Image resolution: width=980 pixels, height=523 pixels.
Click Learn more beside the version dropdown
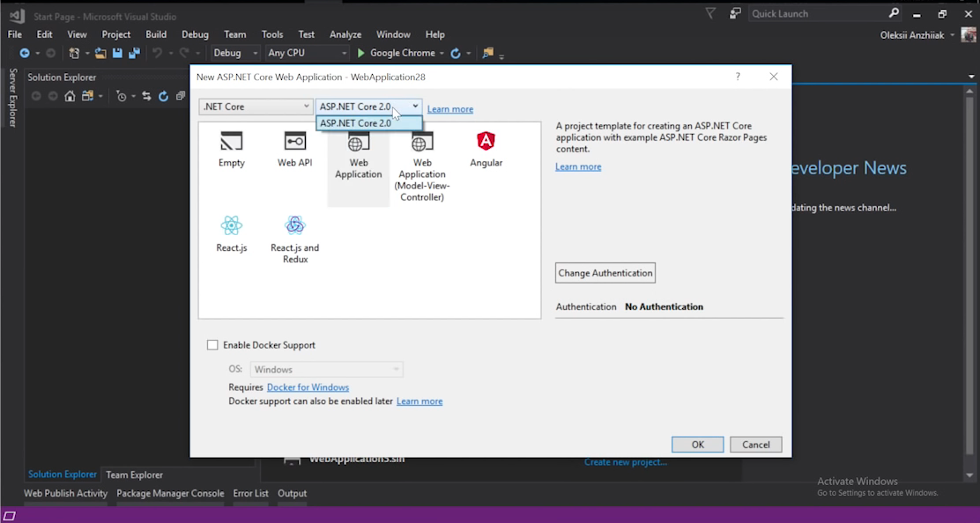pos(450,109)
